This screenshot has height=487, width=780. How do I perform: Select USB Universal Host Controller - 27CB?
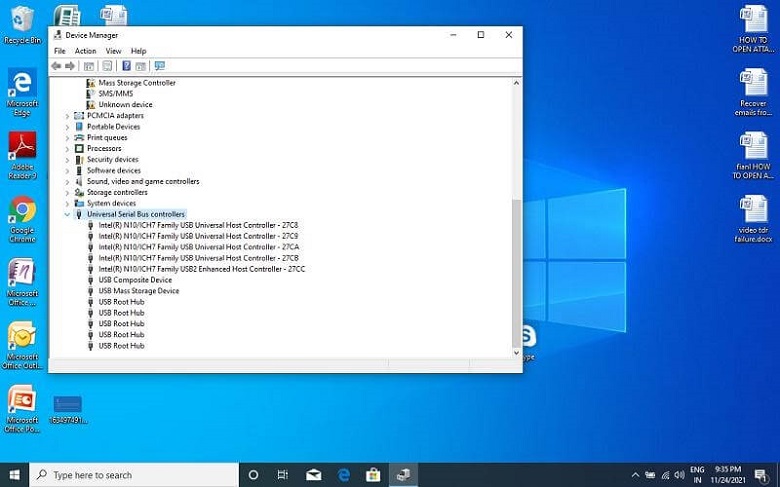[199, 258]
